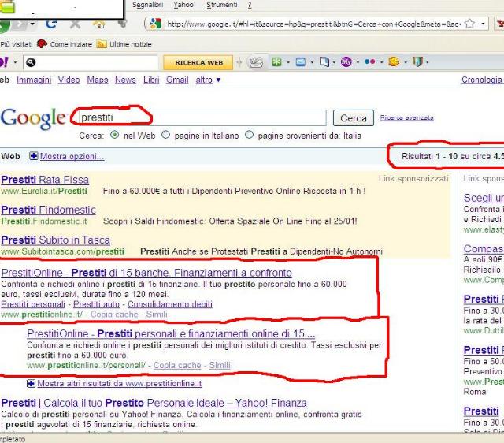Click the browser address bar URL field
Image resolution: width=504 pixels, height=443 pixels.
313,24
